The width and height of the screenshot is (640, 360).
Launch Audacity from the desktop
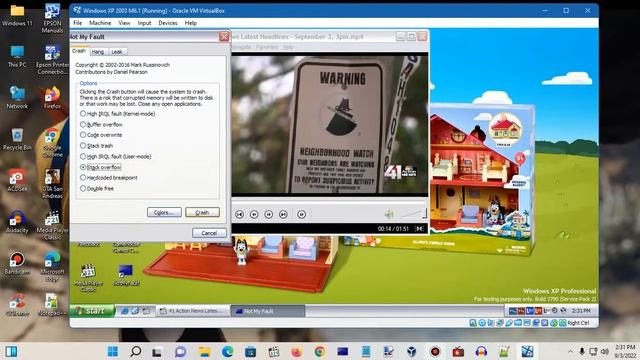(x=17, y=222)
